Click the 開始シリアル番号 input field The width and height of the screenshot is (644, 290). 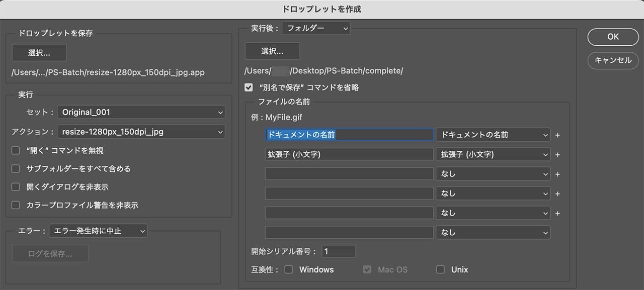[x=339, y=251]
